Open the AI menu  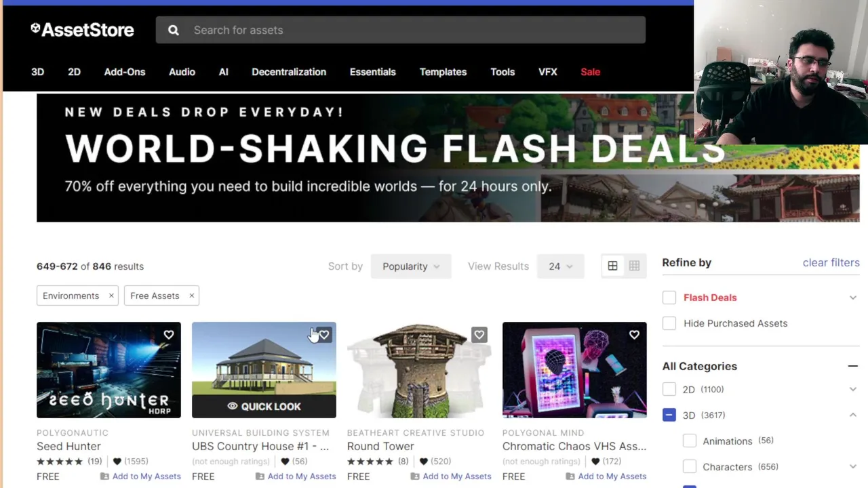224,72
